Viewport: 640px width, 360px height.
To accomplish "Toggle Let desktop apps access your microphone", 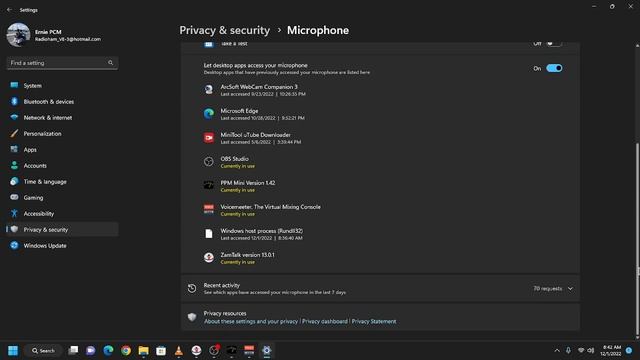I will (x=554, y=68).
